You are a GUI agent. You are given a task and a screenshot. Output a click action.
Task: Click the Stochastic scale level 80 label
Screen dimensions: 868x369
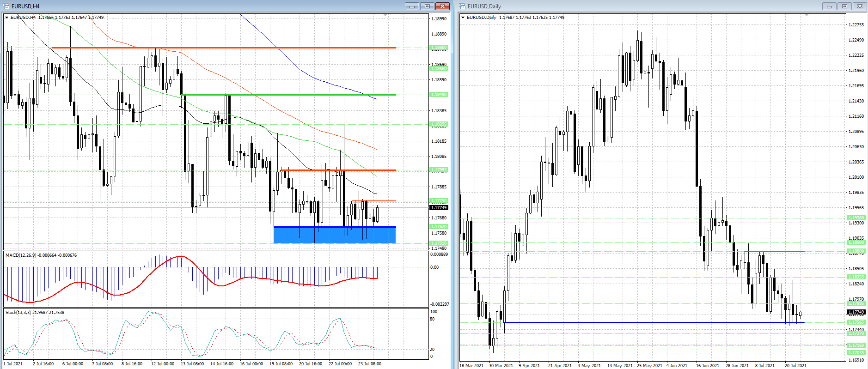coord(433,319)
